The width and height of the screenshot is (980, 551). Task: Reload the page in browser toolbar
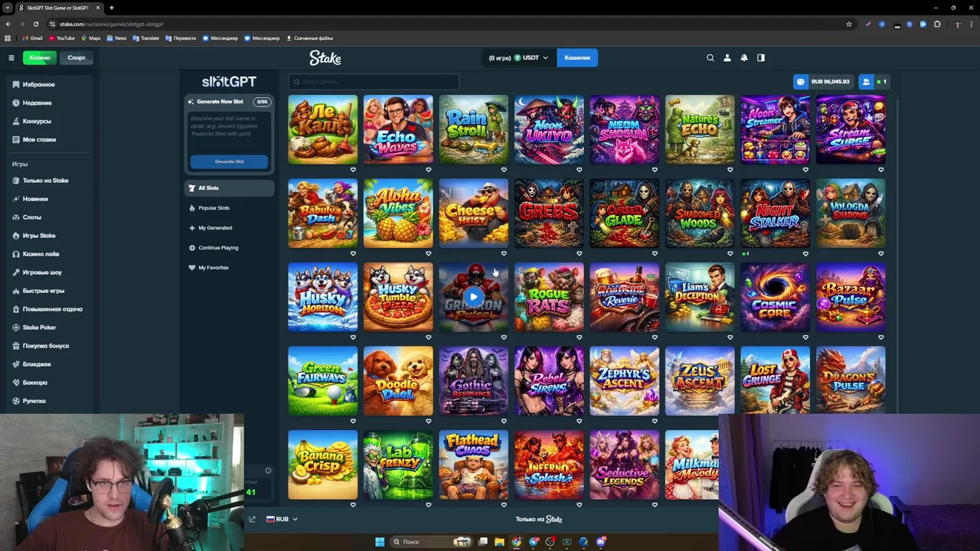[35, 24]
